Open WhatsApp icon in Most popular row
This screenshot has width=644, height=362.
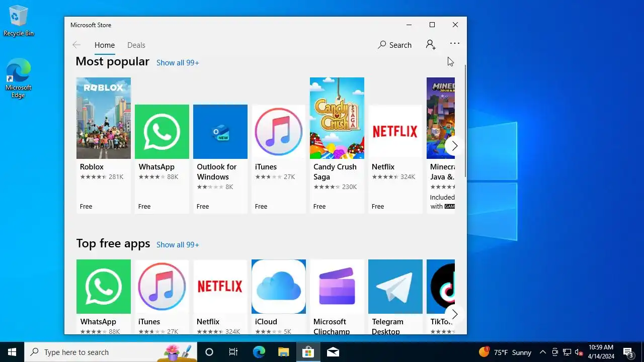click(x=162, y=132)
